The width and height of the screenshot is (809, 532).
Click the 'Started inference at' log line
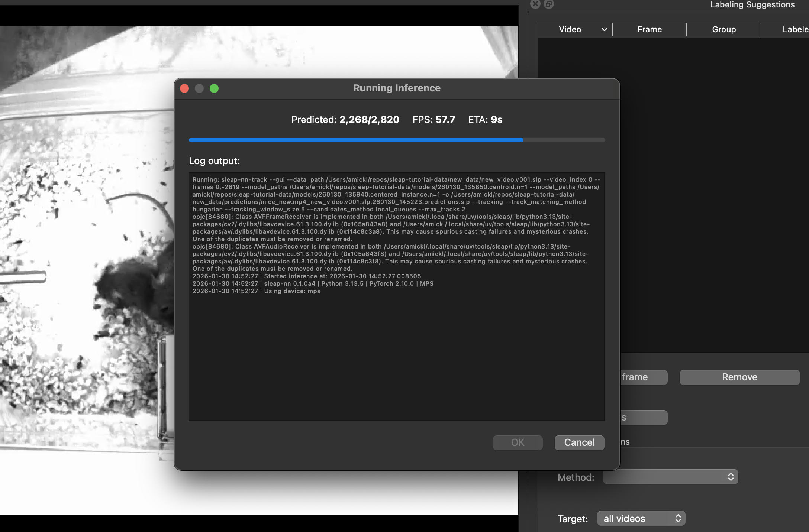coord(307,276)
